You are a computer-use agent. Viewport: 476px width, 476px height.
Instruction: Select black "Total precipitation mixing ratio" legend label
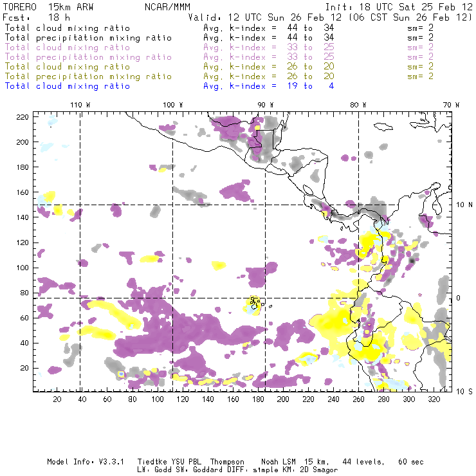pos(88,38)
